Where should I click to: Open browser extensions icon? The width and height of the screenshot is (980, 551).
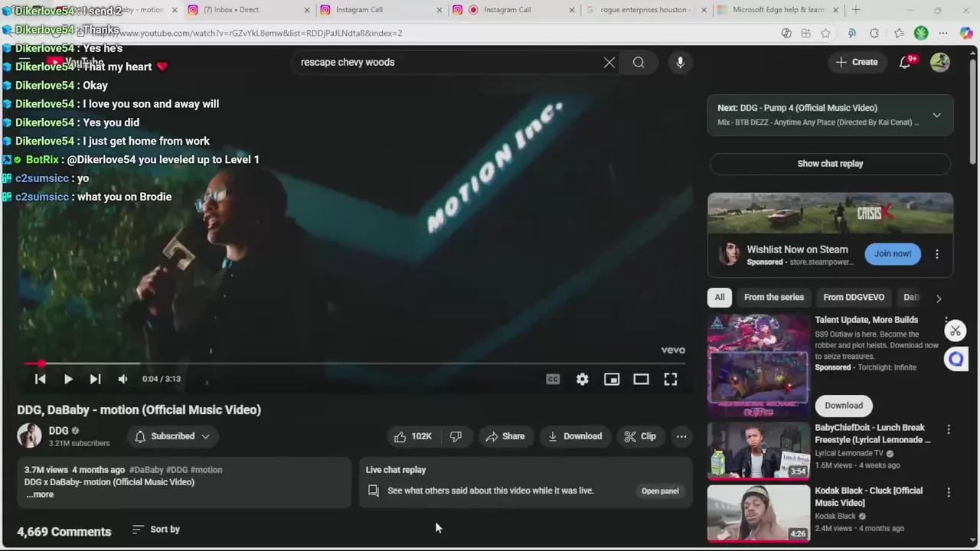[x=874, y=33]
